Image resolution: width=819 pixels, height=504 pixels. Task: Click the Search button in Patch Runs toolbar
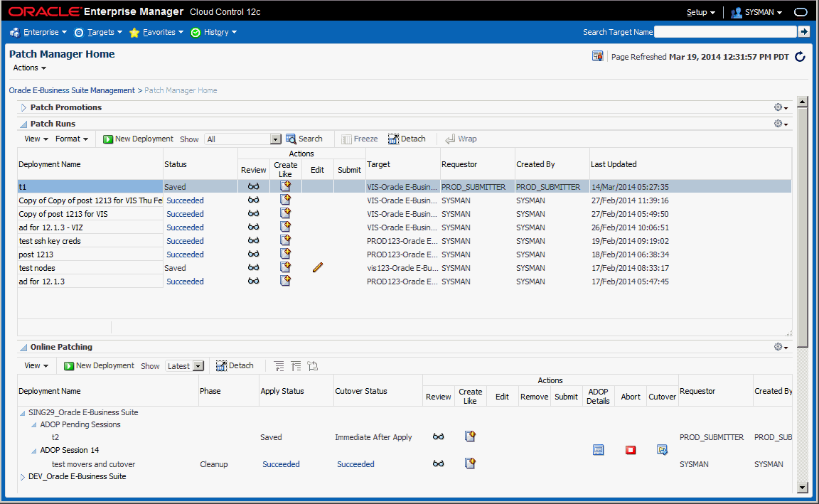coord(304,139)
